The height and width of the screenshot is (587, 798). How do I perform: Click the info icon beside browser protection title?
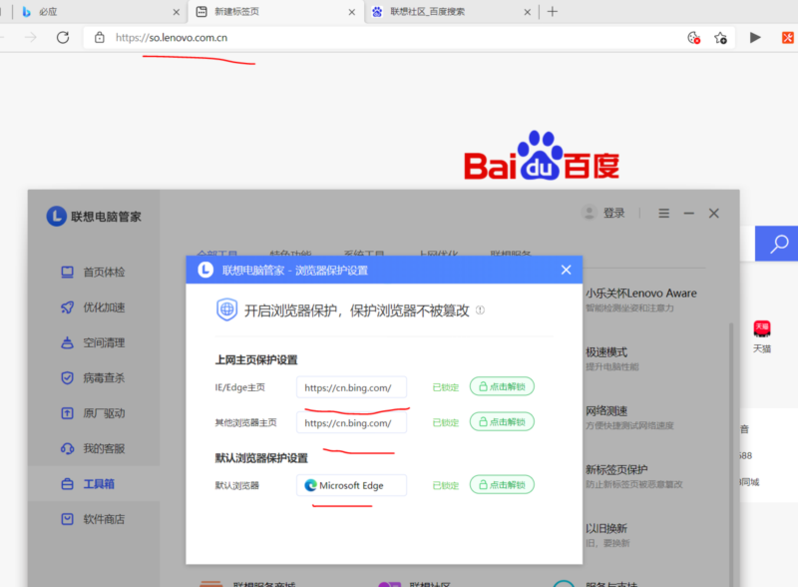tap(480, 311)
